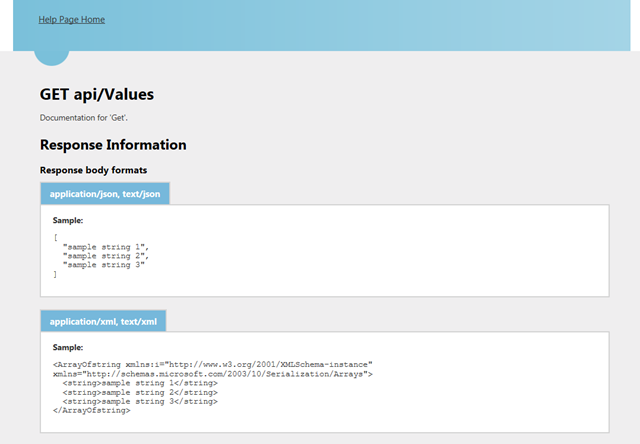Viewport: 640px width, 444px height.
Task: Click the Sample label in the XML box
Action: coord(68,347)
